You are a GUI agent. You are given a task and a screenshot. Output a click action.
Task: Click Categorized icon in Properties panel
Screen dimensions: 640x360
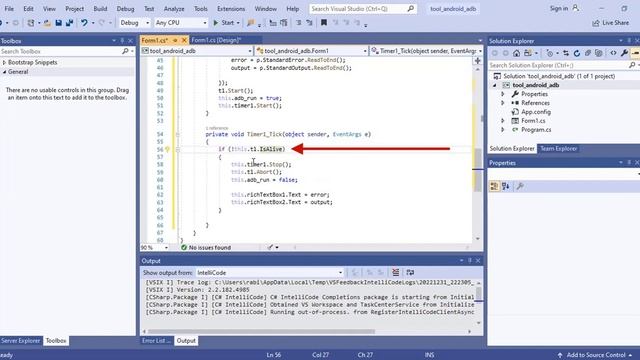point(494,187)
